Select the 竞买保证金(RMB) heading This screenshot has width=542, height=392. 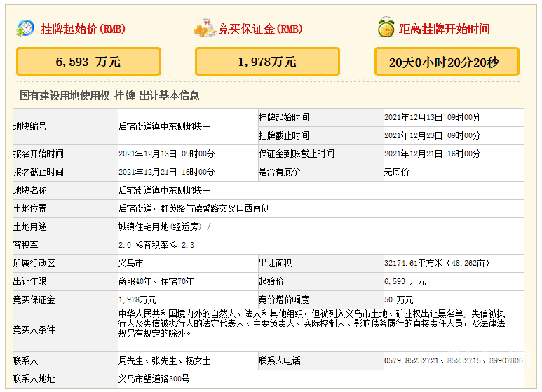coord(260,29)
